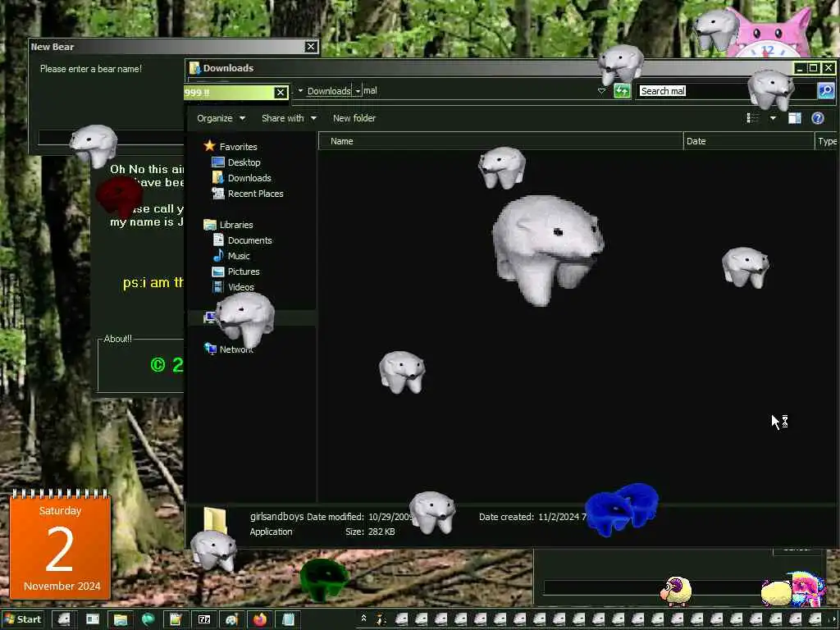Show hidden tray icons chevron

coord(363,619)
